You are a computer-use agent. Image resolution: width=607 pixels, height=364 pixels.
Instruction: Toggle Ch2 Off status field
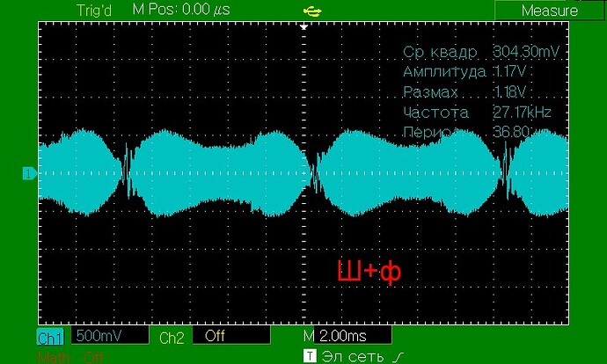coord(230,337)
